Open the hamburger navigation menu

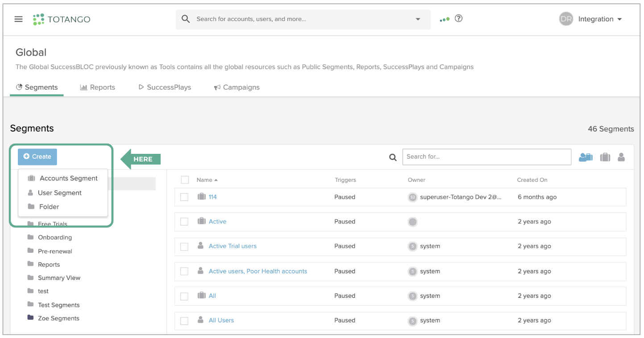(18, 19)
